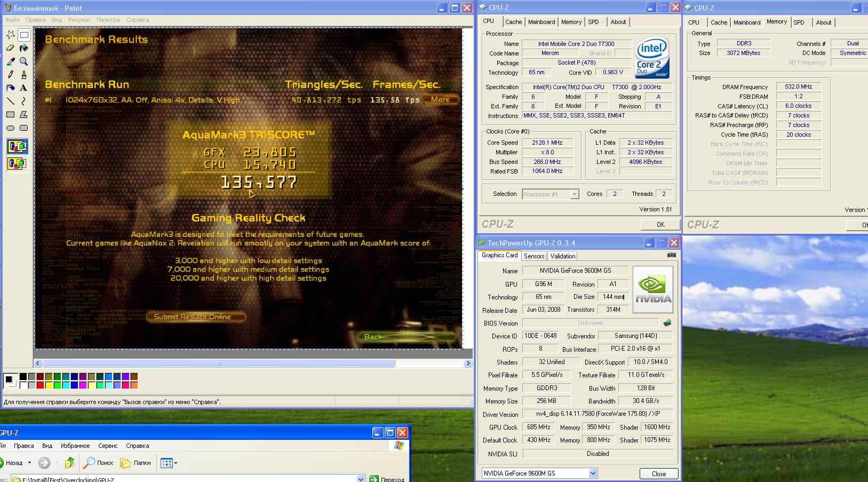This screenshot has width=868, height=482.
Task: Choose the Brush tool in Paint
Action: (24, 75)
